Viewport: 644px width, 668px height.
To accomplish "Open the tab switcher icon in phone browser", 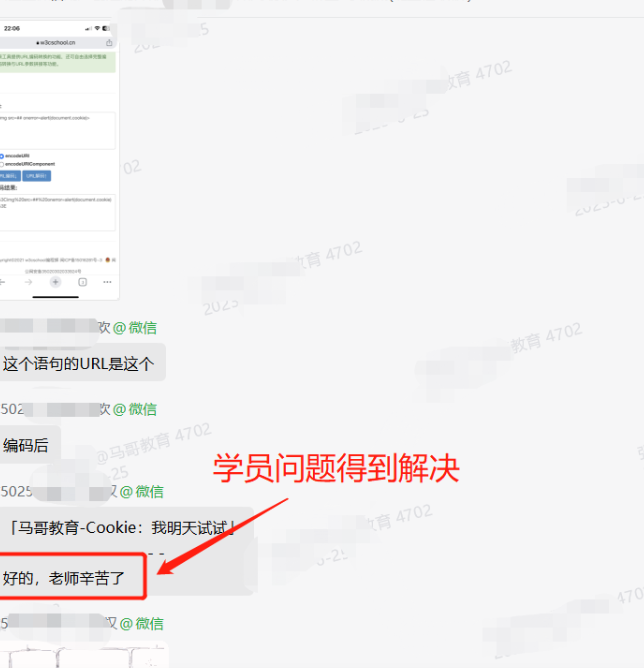I will (83, 282).
